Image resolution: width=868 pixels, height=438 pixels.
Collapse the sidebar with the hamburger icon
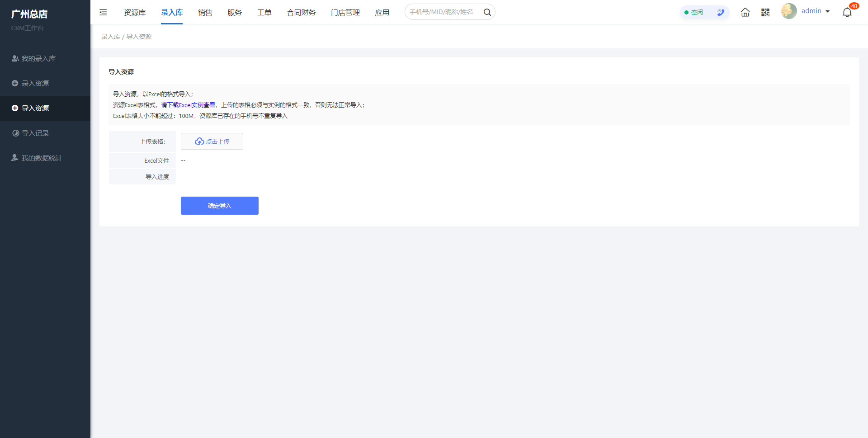click(x=103, y=12)
